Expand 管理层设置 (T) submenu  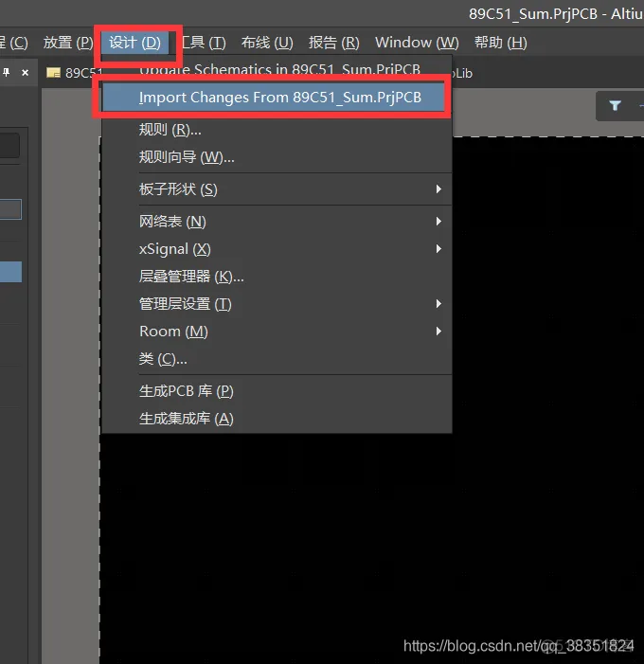(x=277, y=304)
